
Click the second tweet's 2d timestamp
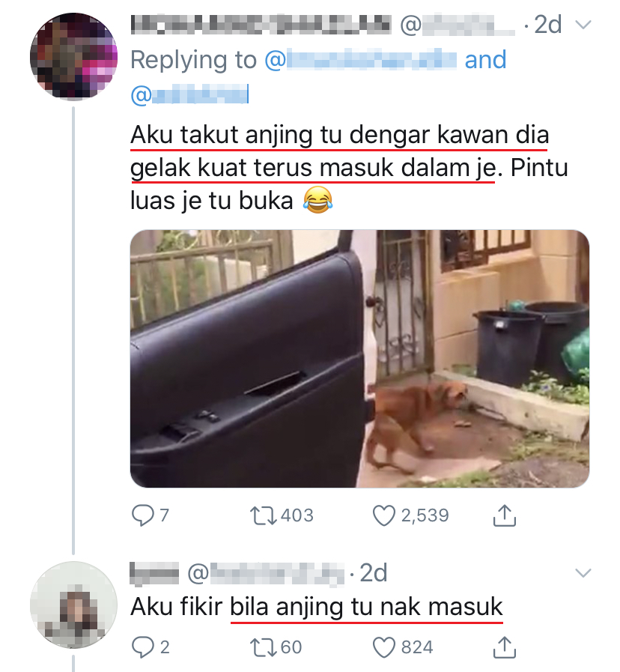(374, 574)
